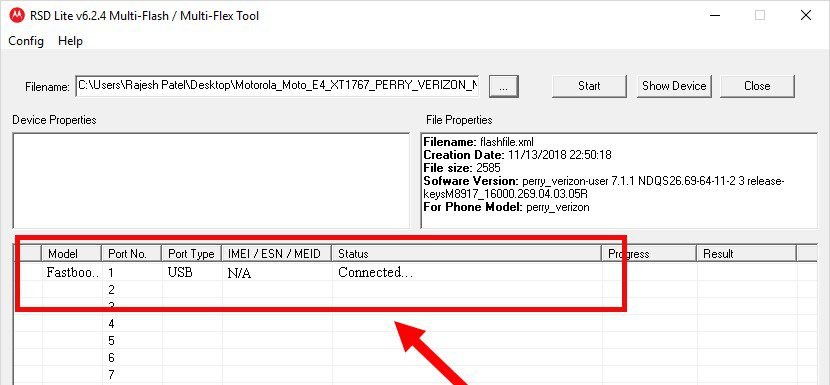Click the Start button
Viewport: 830px width, 385px height.
point(589,86)
